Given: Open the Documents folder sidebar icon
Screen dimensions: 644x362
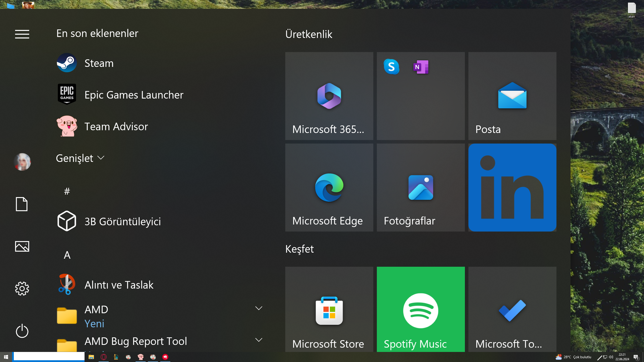Looking at the screenshot, I should pos(22,204).
